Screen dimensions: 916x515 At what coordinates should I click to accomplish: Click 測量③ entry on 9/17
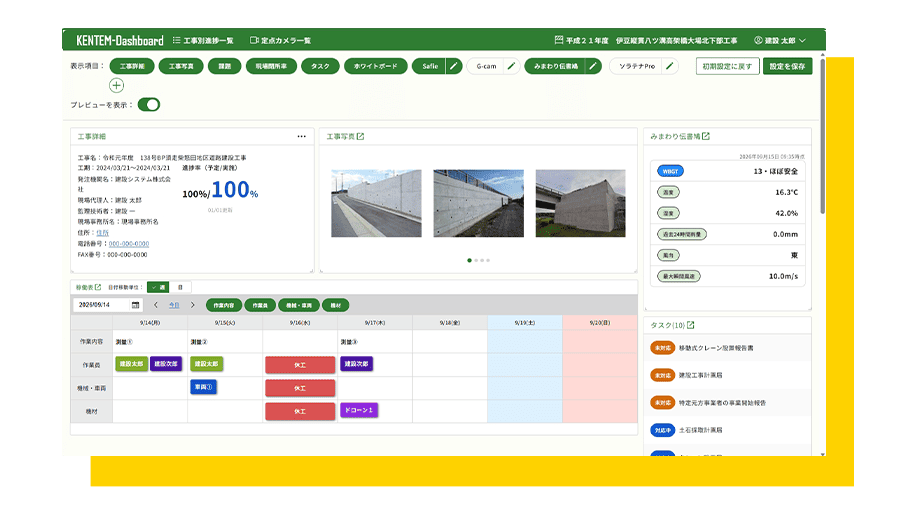pyautogui.click(x=349, y=342)
